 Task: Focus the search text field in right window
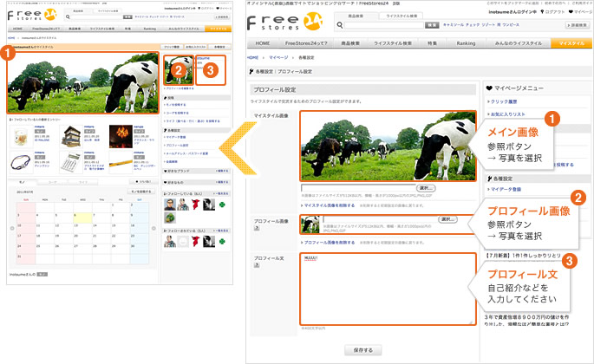[384, 25]
